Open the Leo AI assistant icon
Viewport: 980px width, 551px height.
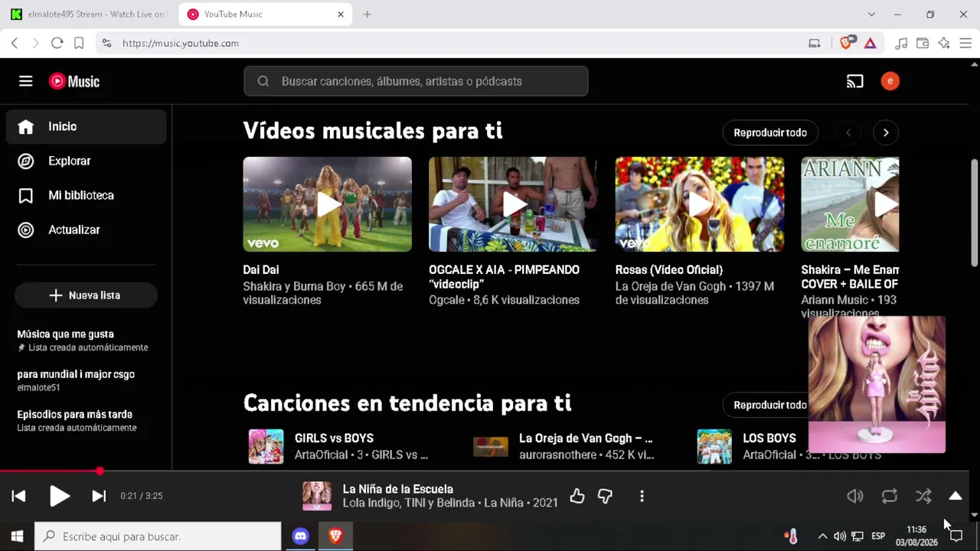(944, 43)
